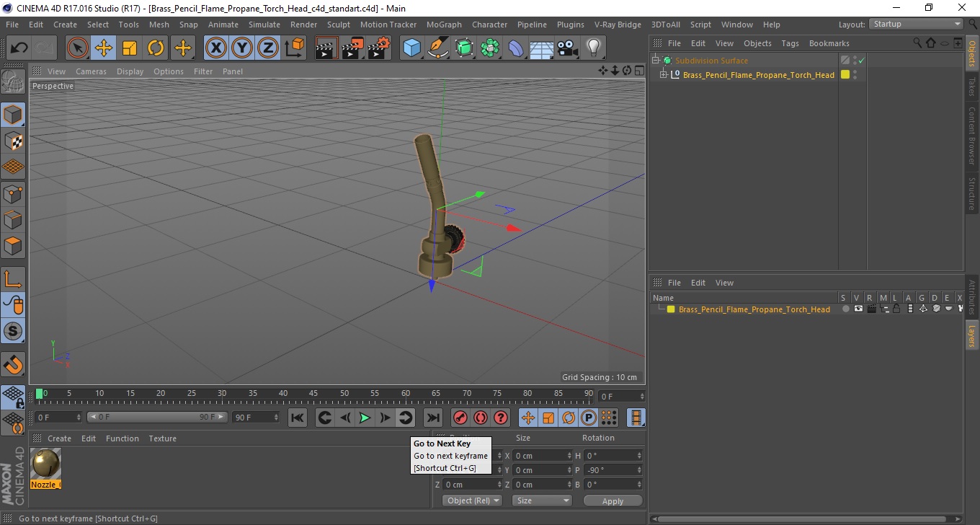The height and width of the screenshot is (525, 980).
Task: Activate the Scale tool
Action: tap(130, 48)
